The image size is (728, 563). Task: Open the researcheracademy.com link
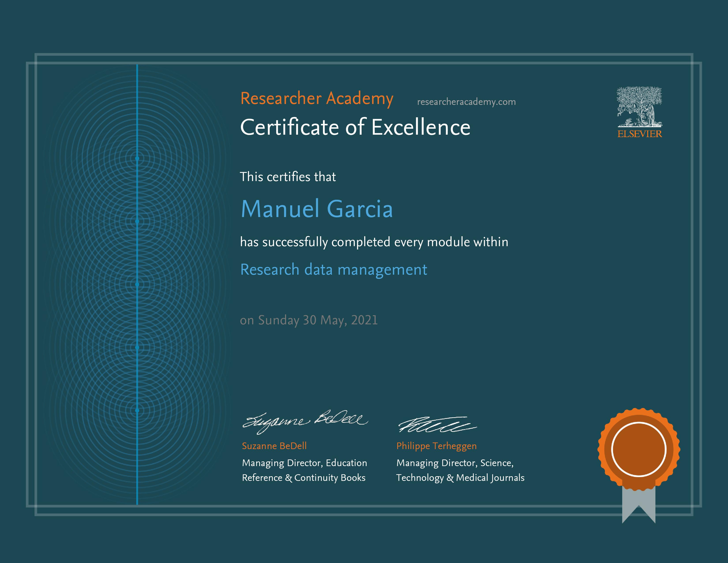466,102
